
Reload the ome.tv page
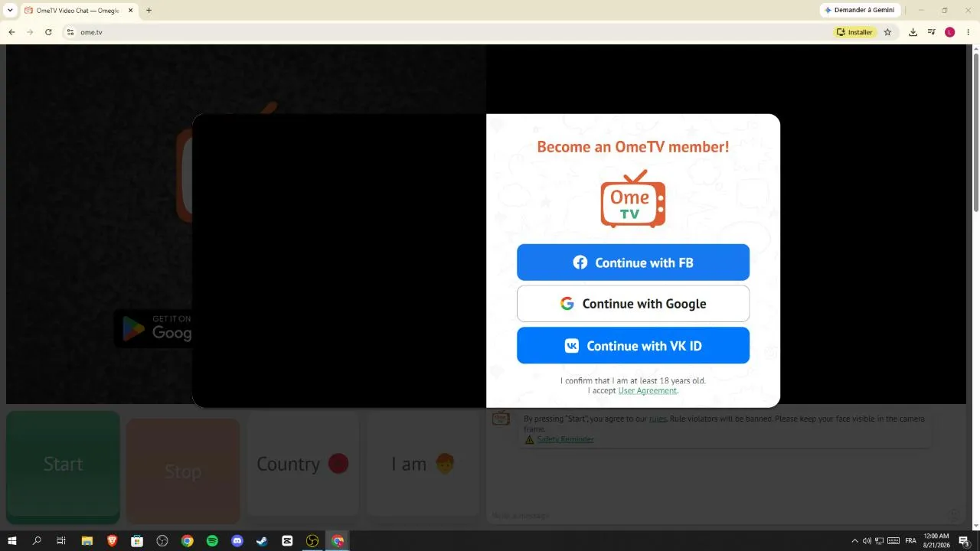pos(48,32)
